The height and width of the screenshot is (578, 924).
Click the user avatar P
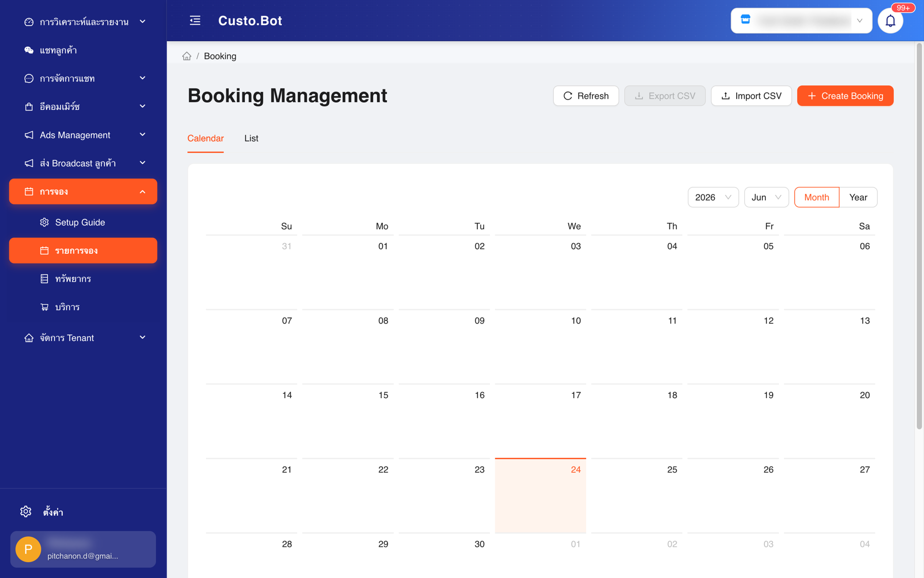click(28, 549)
